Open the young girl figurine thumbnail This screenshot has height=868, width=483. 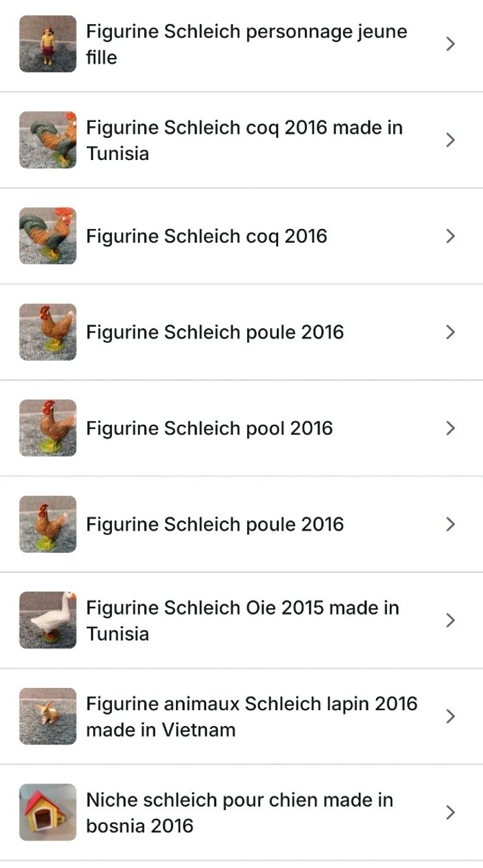pyautogui.click(x=48, y=44)
